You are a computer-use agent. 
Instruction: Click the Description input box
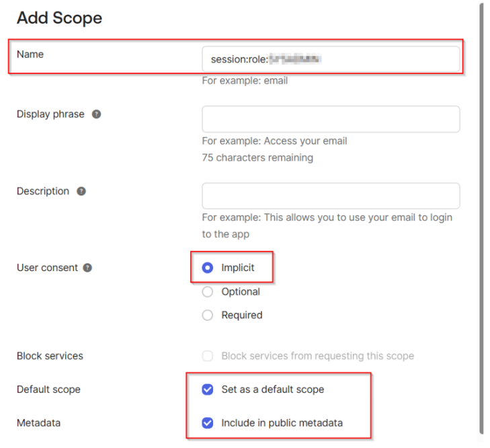(x=331, y=196)
